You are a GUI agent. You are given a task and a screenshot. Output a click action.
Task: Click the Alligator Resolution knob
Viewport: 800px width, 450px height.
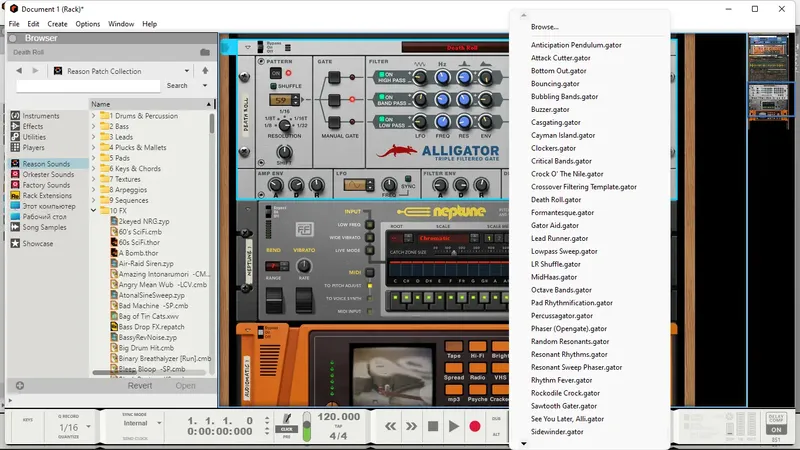[x=284, y=125]
